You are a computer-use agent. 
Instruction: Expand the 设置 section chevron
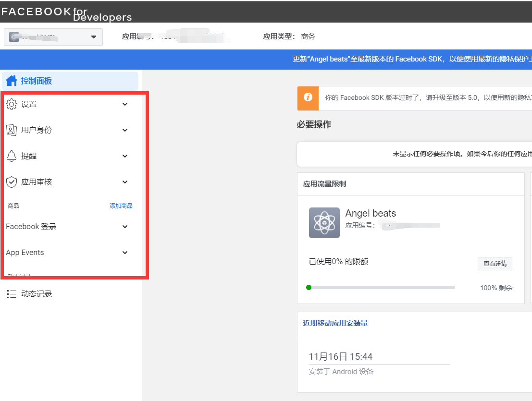(x=125, y=104)
